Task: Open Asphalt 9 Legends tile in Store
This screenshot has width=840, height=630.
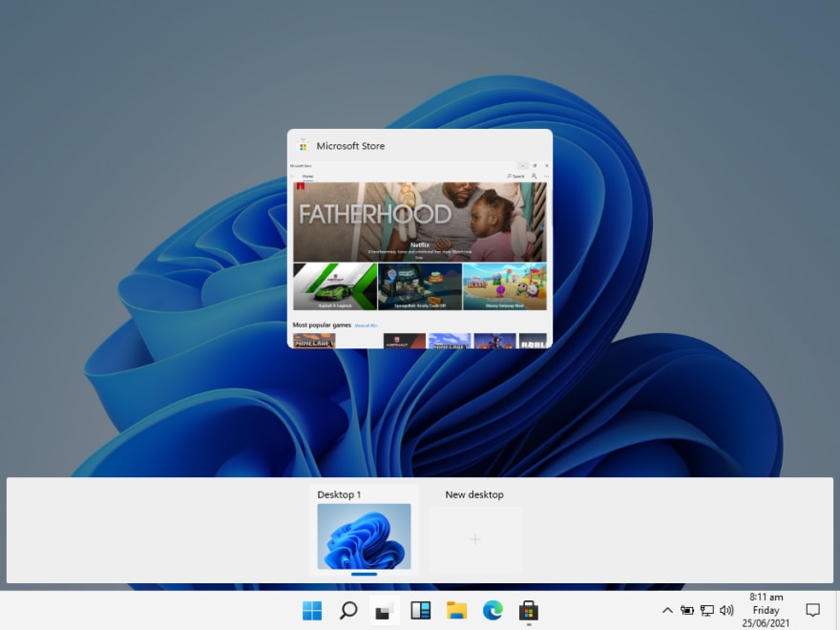Action: pyautogui.click(x=335, y=286)
